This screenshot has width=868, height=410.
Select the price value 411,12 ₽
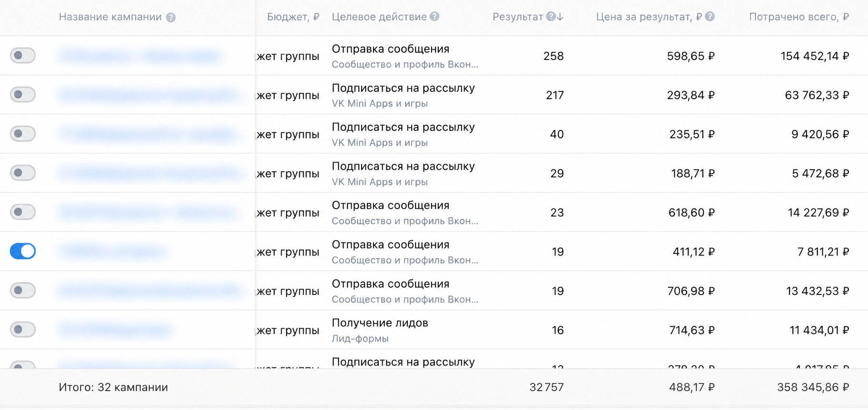pyautogui.click(x=694, y=252)
